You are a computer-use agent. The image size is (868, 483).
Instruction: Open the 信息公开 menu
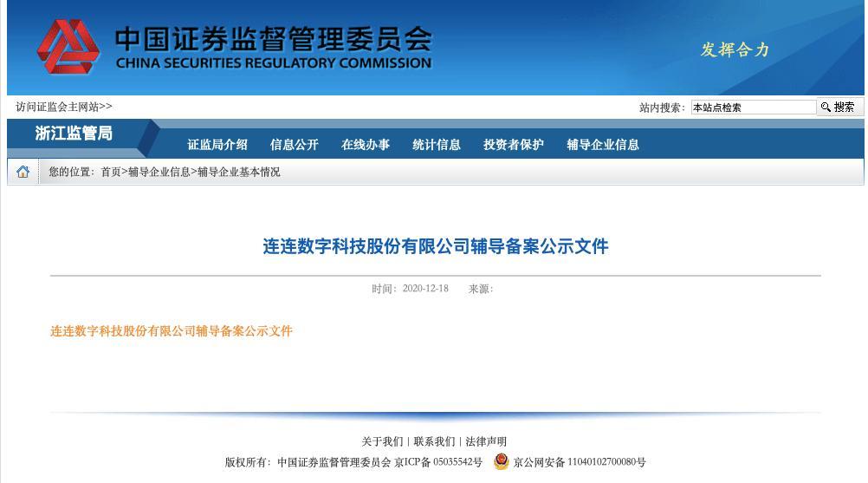294,145
